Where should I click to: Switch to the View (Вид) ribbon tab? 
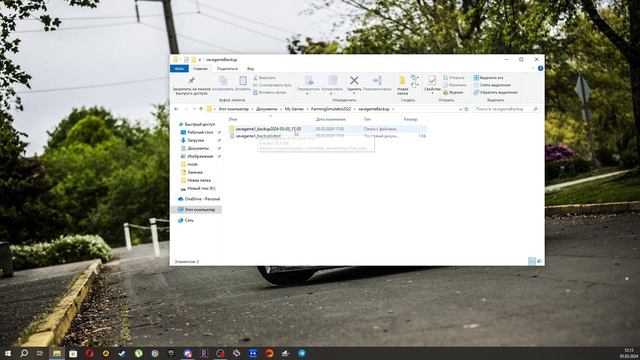coord(251,69)
